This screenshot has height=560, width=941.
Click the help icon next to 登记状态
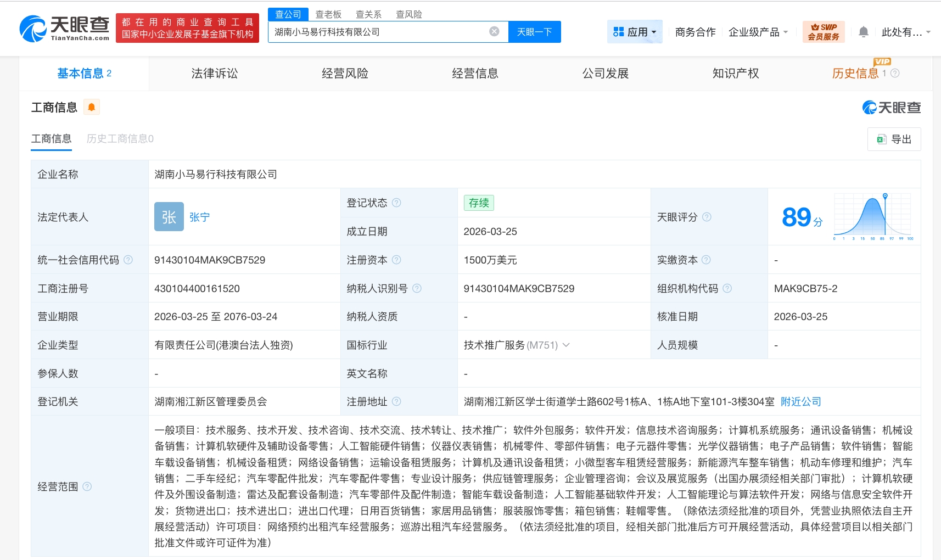coord(396,203)
